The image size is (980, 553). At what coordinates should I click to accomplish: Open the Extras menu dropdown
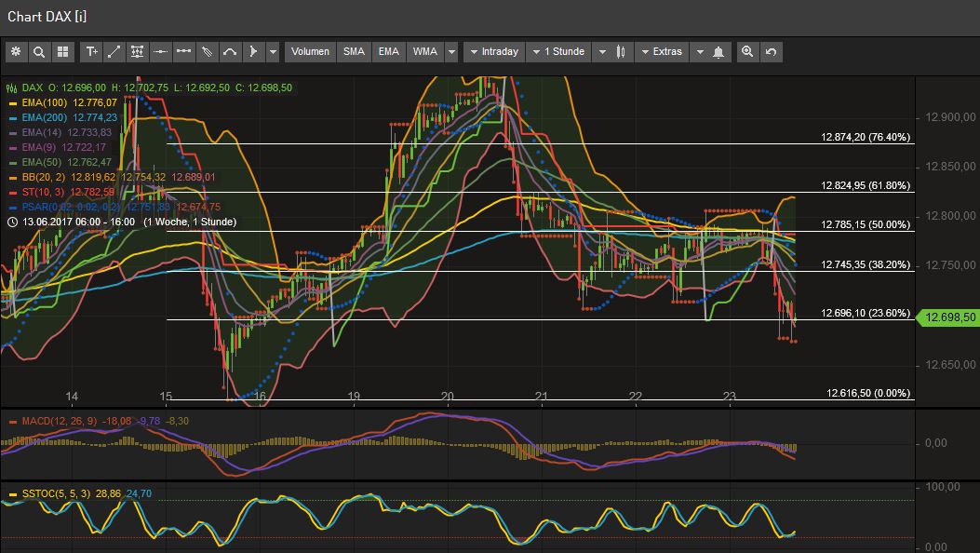[x=663, y=52]
